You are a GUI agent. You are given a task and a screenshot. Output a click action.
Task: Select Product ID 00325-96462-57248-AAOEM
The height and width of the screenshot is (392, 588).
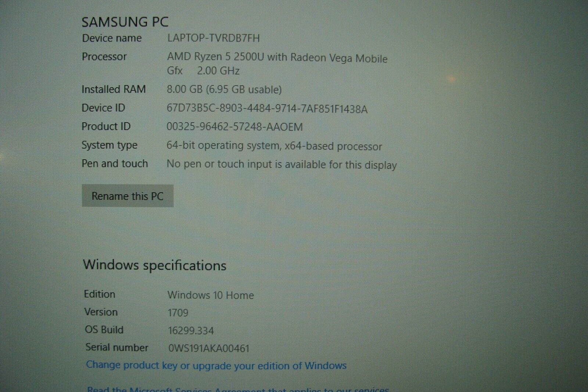[x=234, y=127]
